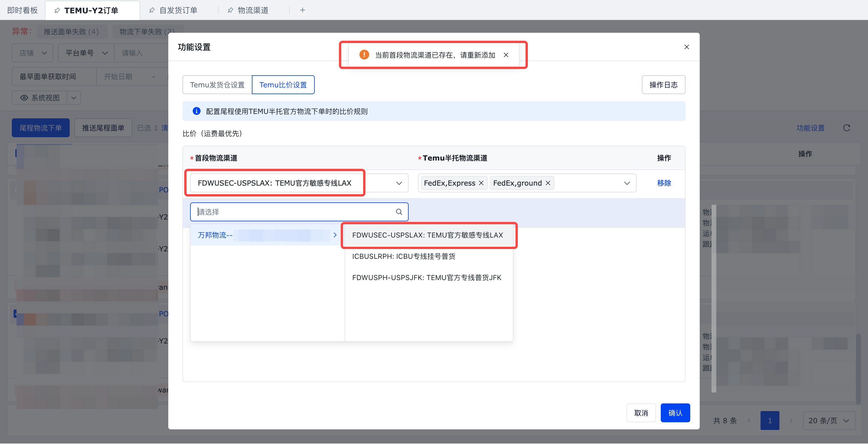
Task: Remove the FedEx,ground tag
Action: coord(548,183)
